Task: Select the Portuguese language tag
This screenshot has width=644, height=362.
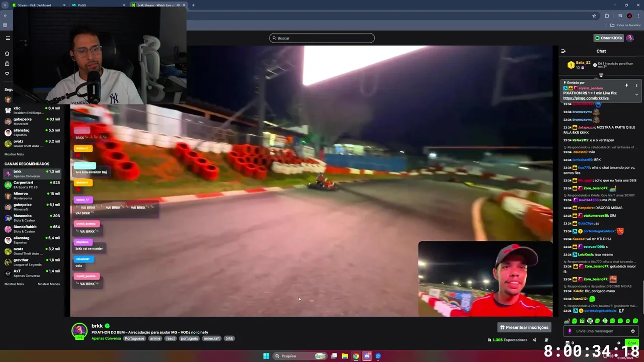Action: coord(134,338)
